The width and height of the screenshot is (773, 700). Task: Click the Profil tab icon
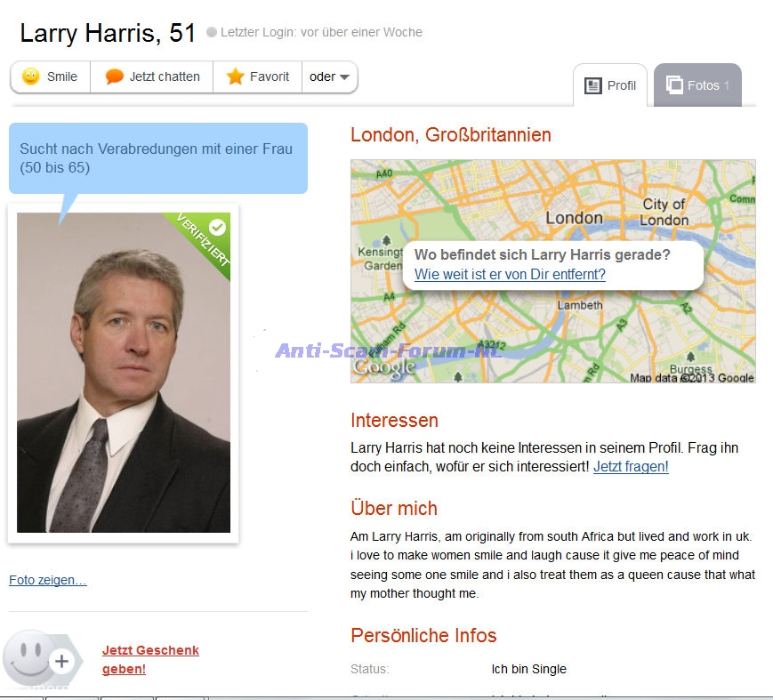point(593,85)
